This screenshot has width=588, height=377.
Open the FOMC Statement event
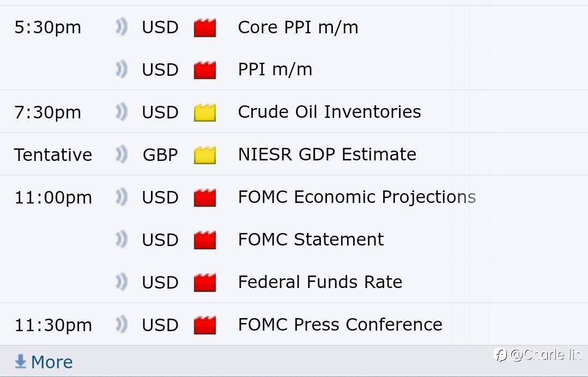[311, 240]
